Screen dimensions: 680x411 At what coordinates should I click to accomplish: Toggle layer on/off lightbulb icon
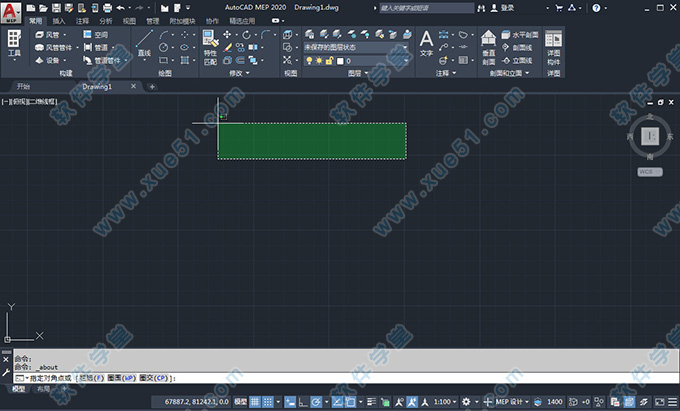[309, 61]
